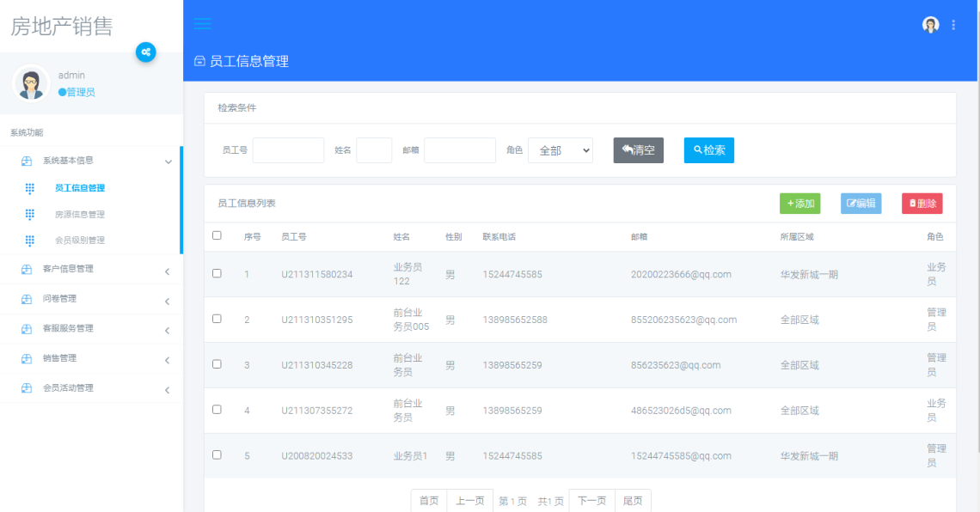The image size is (980, 512).
Task: Open the 角色 dropdown showing 全部
Action: pyautogui.click(x=560, y=149)
